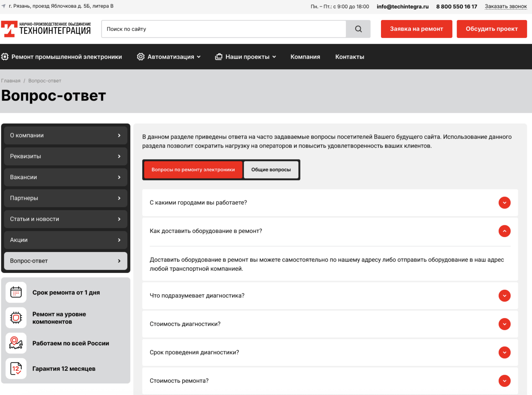Click the map pin icon for Работаем по всей России

[x=16, y=343]
